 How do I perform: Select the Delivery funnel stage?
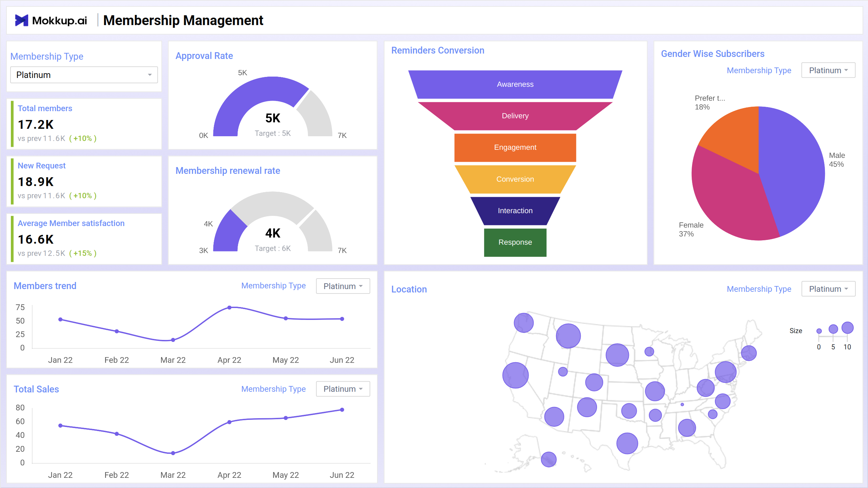[x=515, y=116]
